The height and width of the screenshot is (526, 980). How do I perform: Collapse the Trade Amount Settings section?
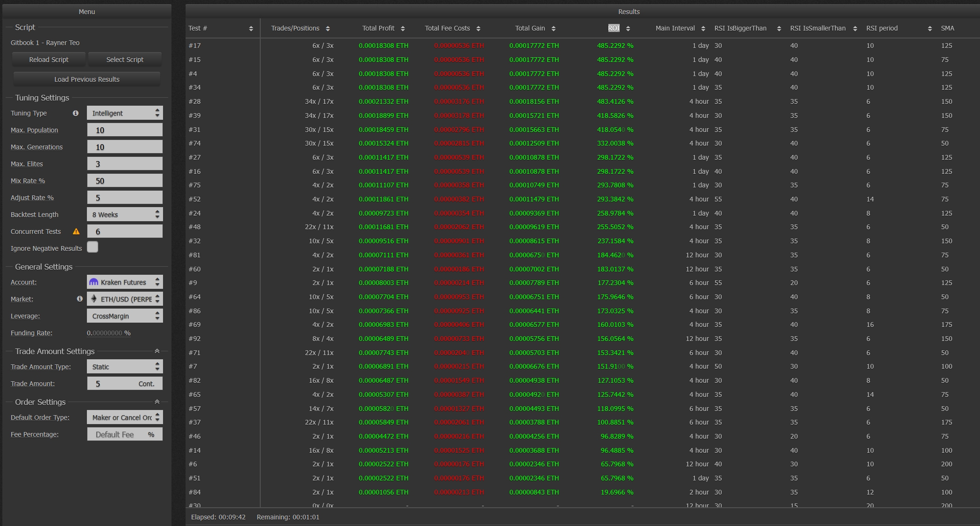point(157,351)
